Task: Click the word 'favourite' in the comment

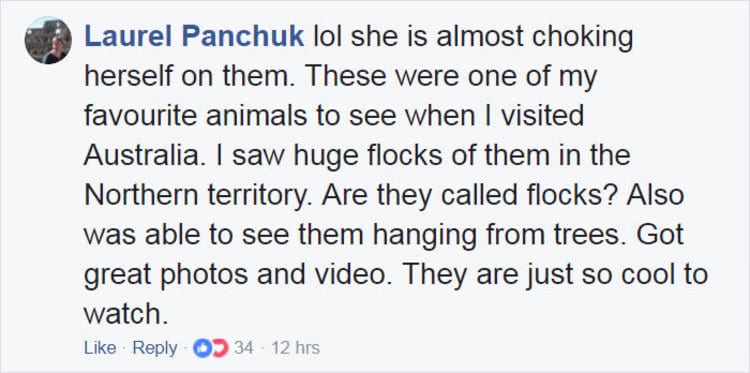Action: tap(142, 116)
